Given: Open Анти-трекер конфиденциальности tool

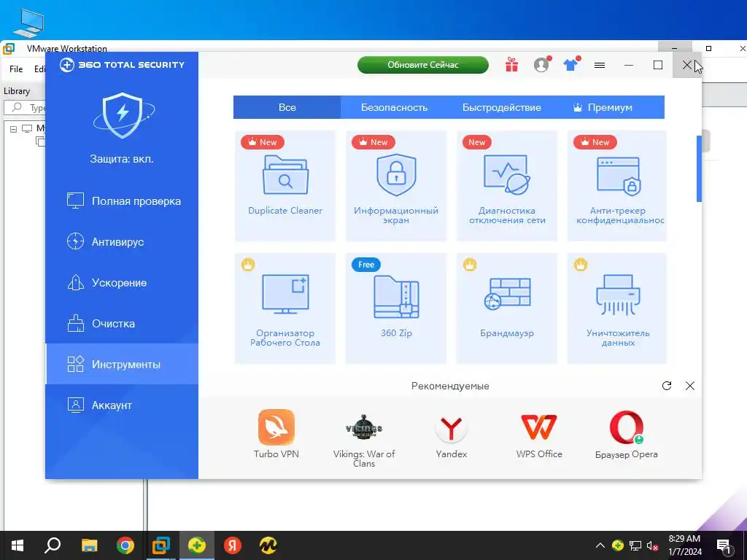Looking at the screenshot, I should click(617, 186).
